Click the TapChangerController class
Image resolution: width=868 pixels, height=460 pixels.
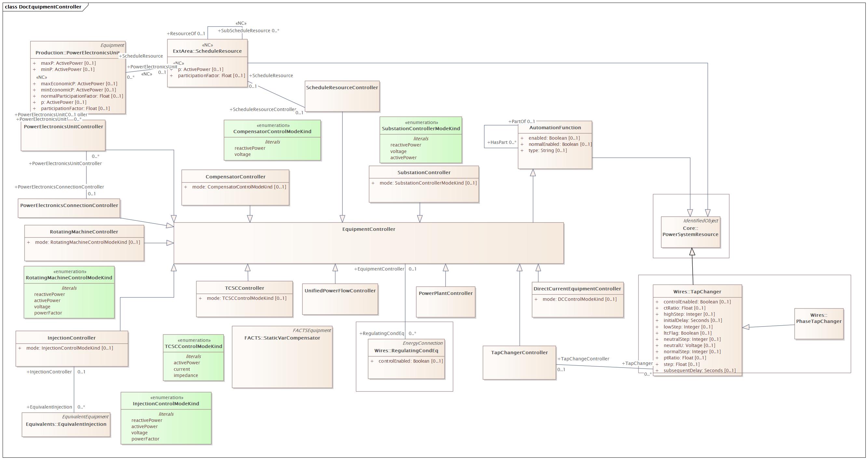point(520,353)
